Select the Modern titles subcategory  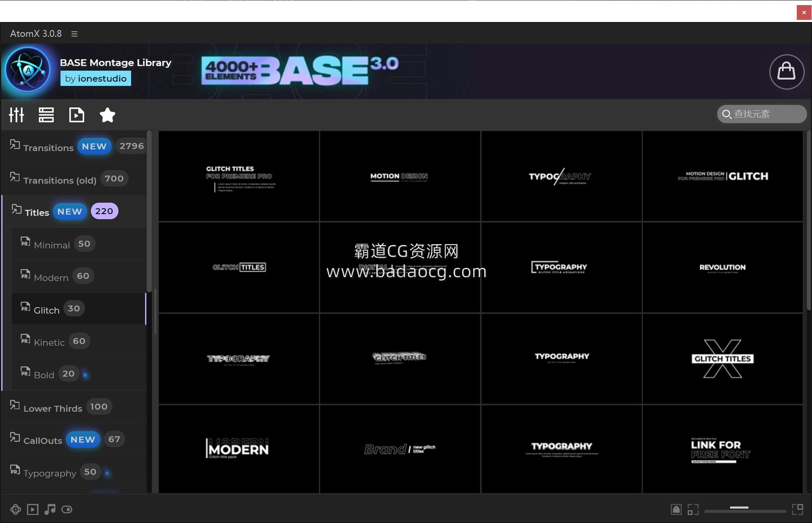coord(79,276)
